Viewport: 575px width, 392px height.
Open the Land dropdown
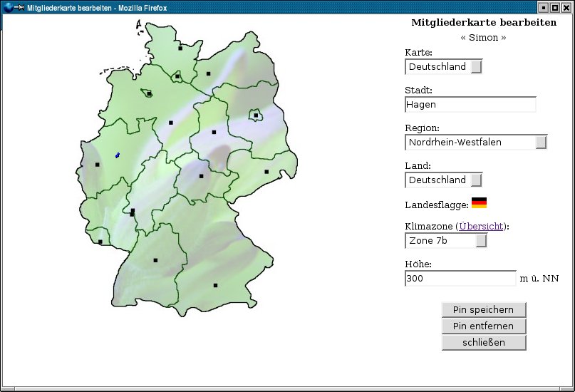pyautogui.click(x=443, y=180)
